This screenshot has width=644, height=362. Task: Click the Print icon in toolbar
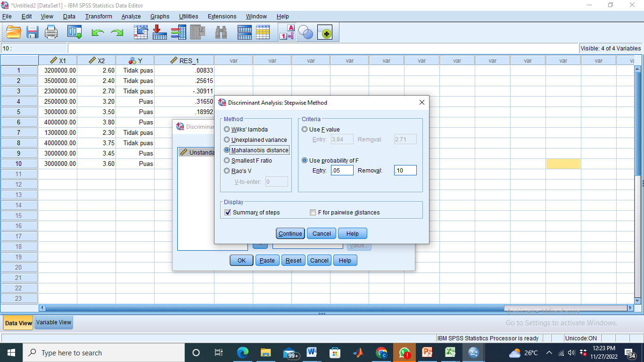[51, 32]
